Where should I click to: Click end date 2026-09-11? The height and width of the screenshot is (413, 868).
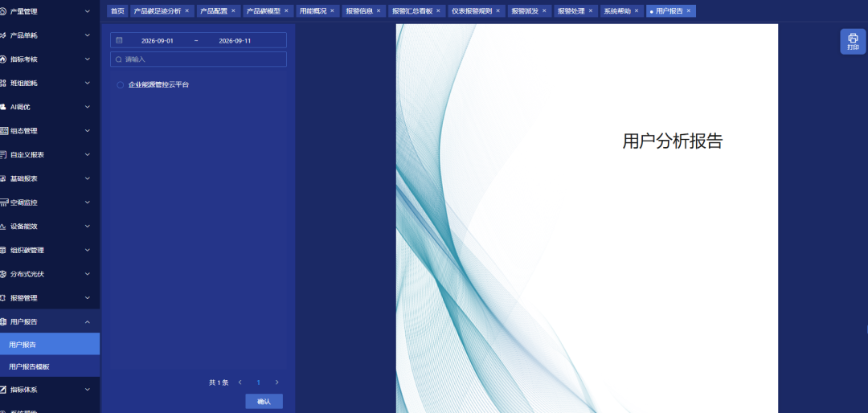coord(235,40)
